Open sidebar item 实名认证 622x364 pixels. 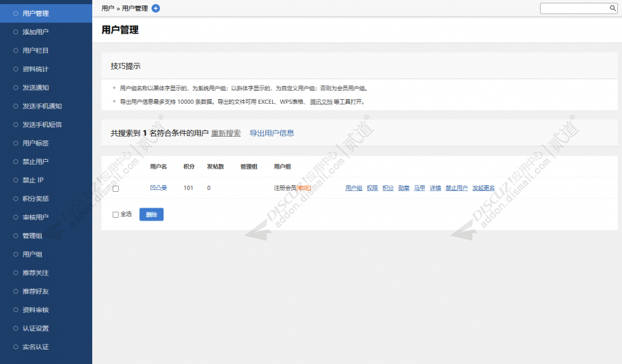(x=46, y=347)
